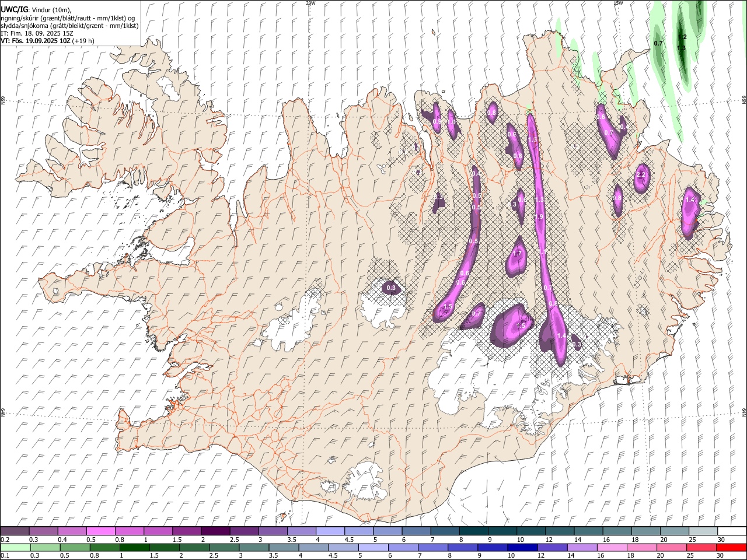Click '0.3' value on isolated blob beside central glacier
The height and width of the screenshot is (560, 747).
tap(391, 288)
